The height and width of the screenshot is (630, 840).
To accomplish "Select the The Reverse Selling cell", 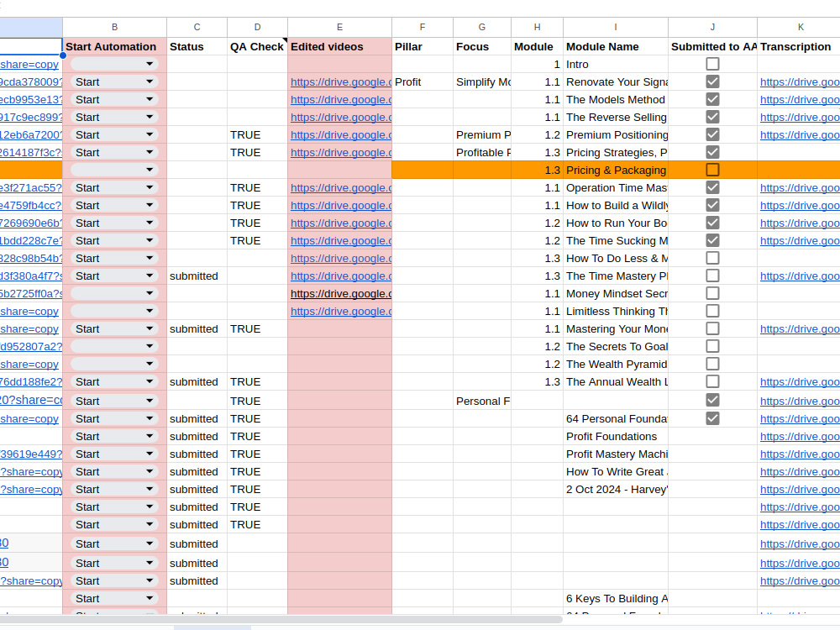I will tap(616, 118).
